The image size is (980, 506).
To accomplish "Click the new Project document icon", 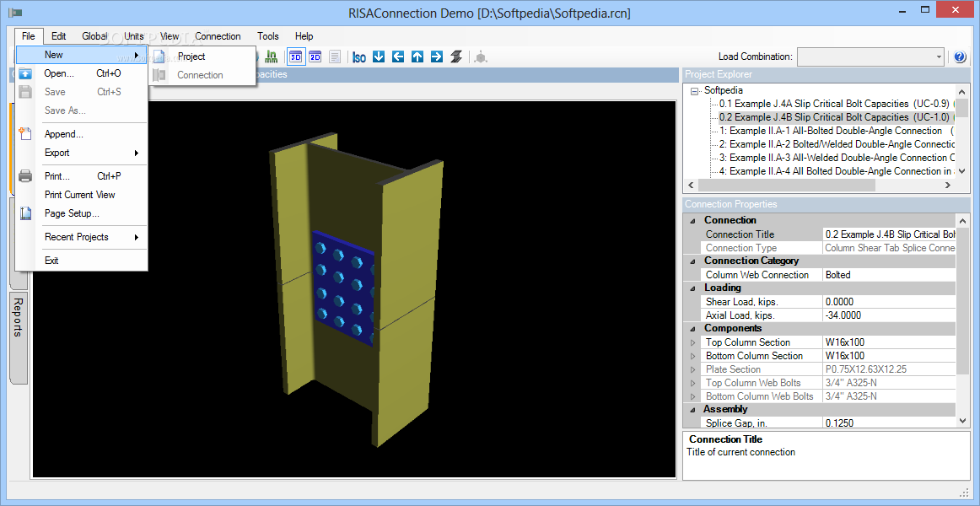I will coord(160,57).
